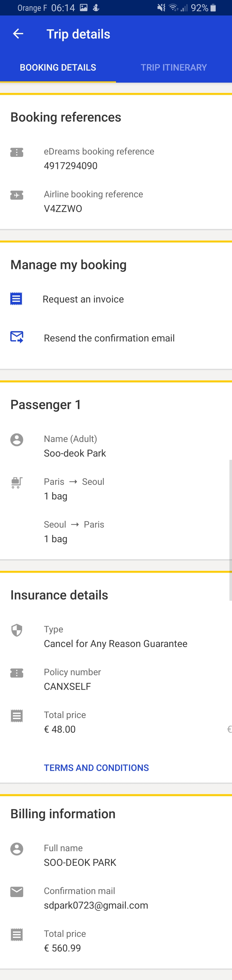Image resolution: width=232 pixels, height=980 pixels.
Task: Resend the confirmation email
Action: click(x=109, y=338)
